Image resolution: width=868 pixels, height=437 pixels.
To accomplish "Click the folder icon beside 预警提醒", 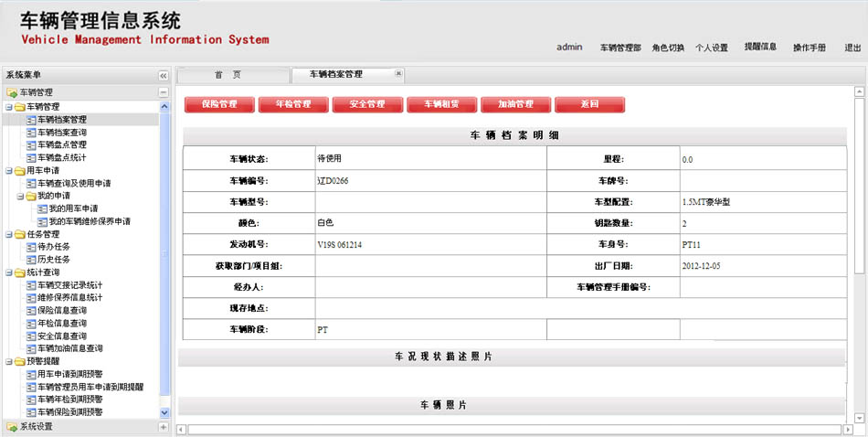I will click(x=18, y=361).
